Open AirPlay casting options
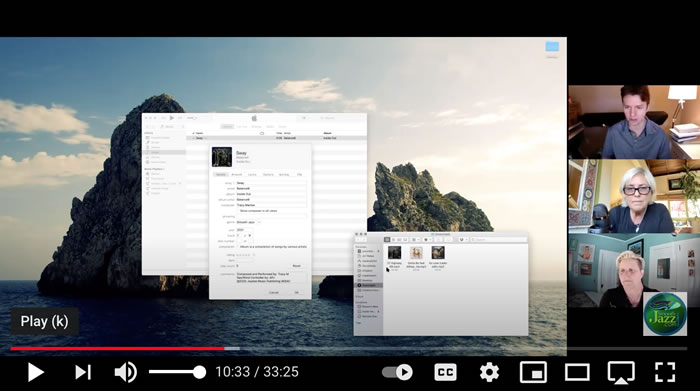The width and height of the screenshot is (700, 391). click(x=621, y=372)
